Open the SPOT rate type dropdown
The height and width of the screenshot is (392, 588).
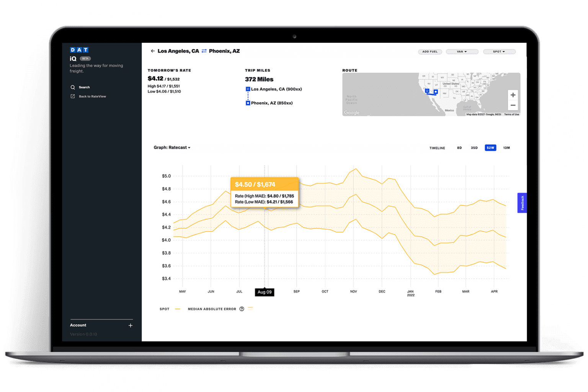pyautogui.click(x=499, y=51)
